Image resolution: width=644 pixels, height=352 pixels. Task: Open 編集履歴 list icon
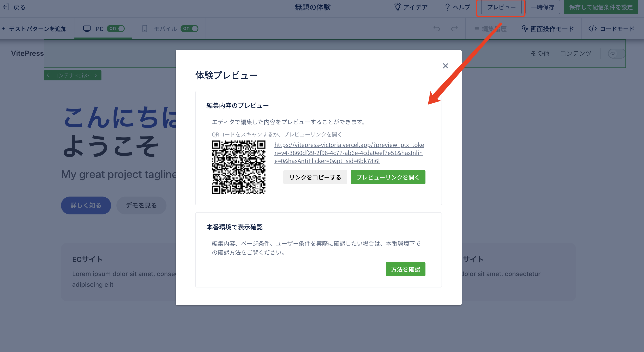pos(476,29)
